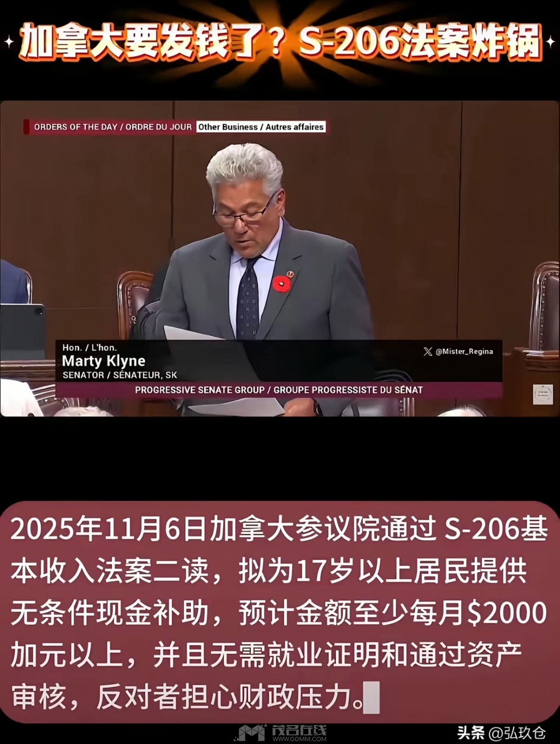Open the @Mister_Regina handle
Screen dimensions: 560x744
[x=464, y=352]
